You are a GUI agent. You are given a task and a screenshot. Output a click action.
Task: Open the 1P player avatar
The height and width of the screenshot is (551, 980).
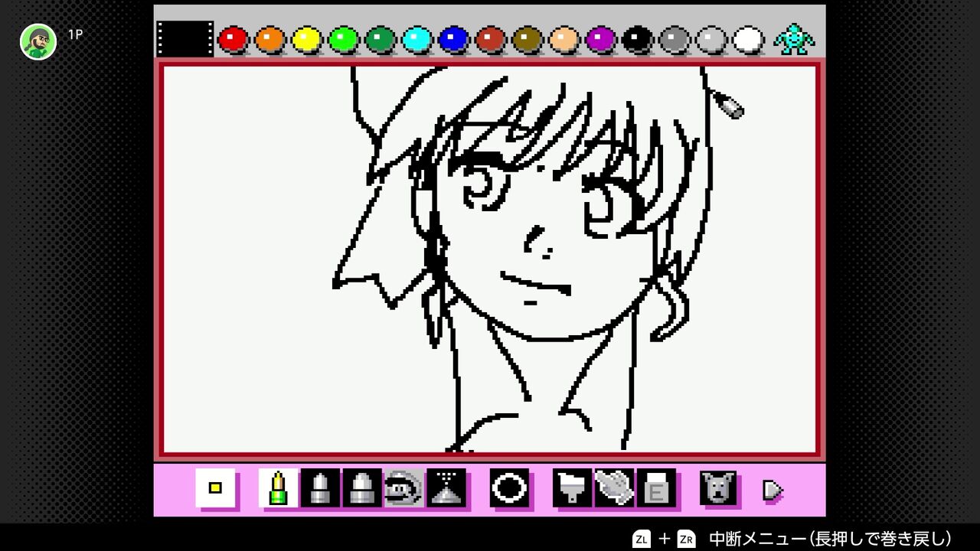[38, 41]
